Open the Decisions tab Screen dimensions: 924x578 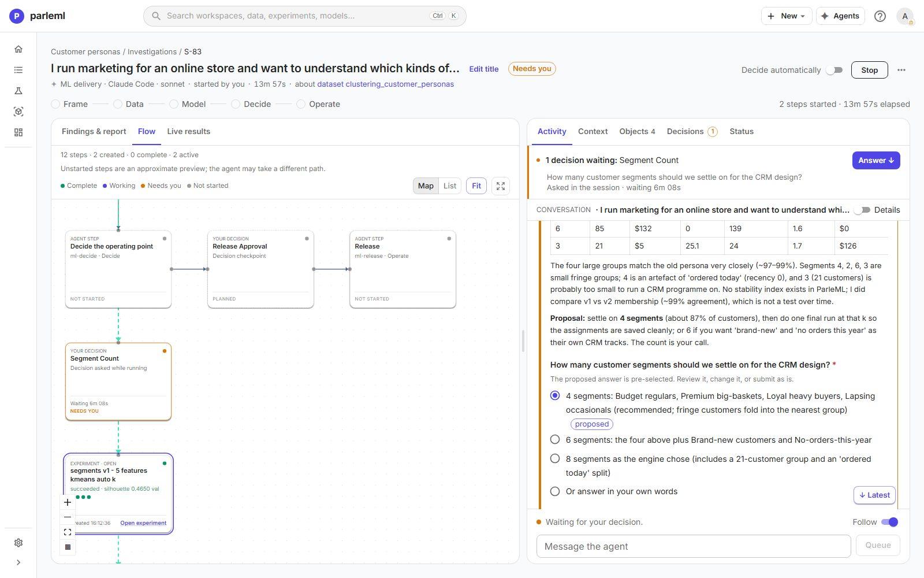[x=692, y=132]
